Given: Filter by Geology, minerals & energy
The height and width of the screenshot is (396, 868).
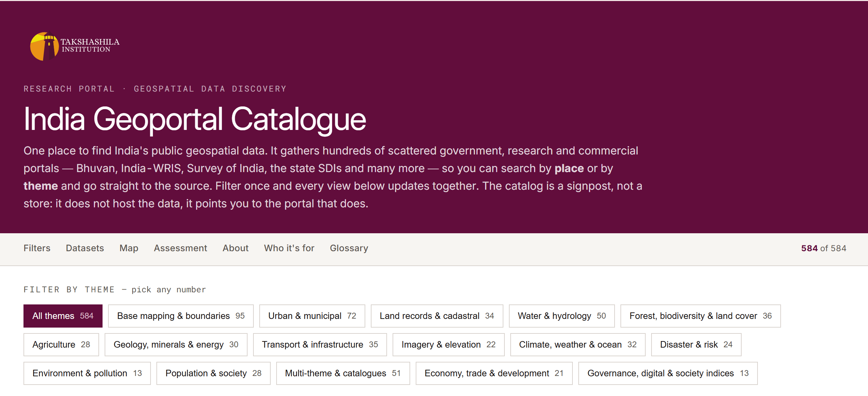Looking at the screenshot, I should point(176,345).
